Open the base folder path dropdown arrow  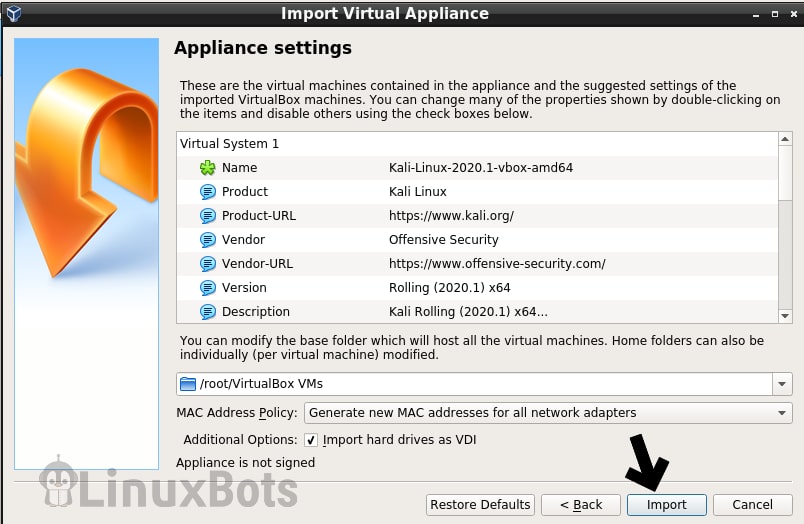(x=782, y=384)
